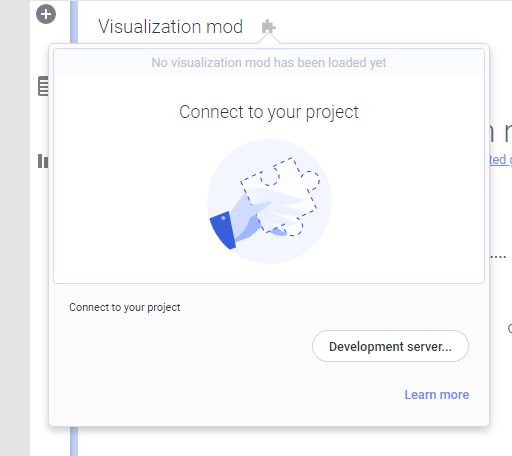Click the Visualization mod title
This screenshot has width=512, height=456.
pyautogui.click(x=170, y=27)
